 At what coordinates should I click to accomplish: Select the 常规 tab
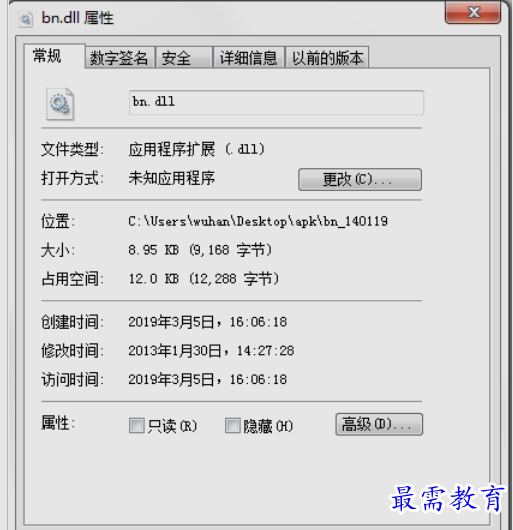pos(54,56)
